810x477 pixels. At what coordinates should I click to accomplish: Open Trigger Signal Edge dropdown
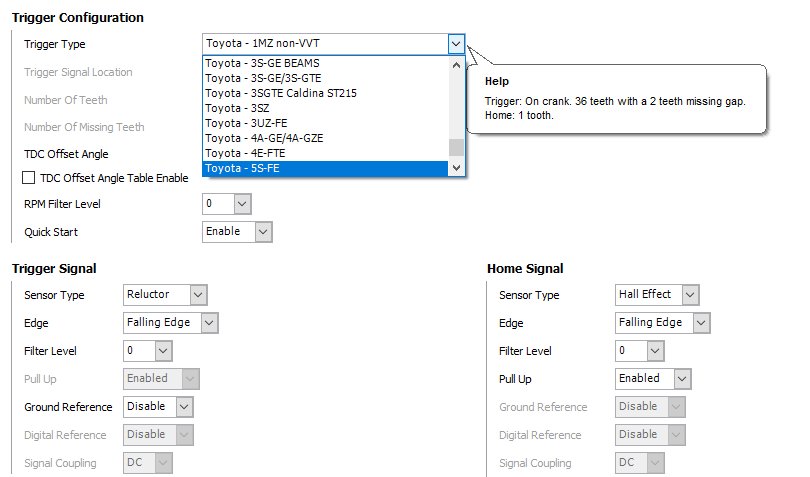click(x=209, y=322)
